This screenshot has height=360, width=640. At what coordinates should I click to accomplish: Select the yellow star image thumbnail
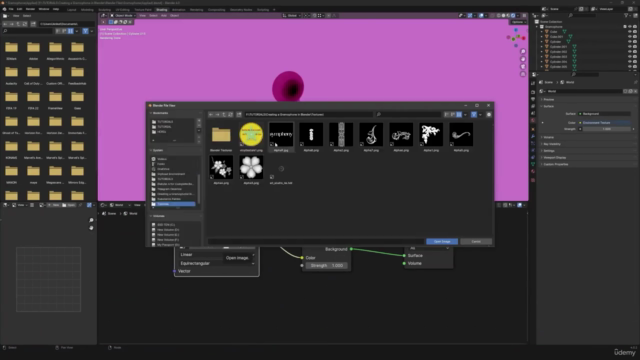(x=251, y=134)
